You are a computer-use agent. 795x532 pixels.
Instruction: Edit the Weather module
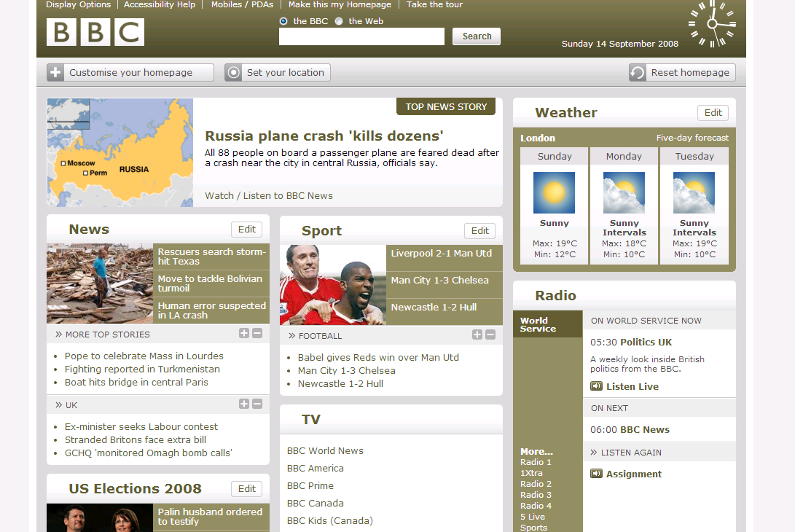pos(713,112)
